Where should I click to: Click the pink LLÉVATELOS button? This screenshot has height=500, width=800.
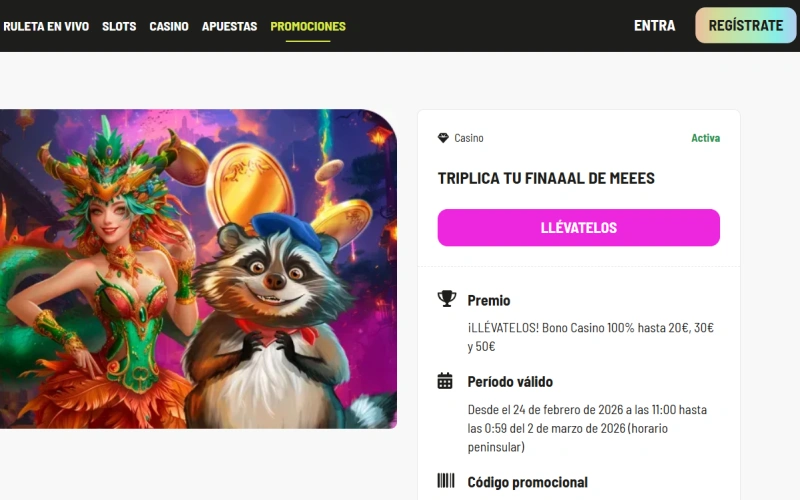click(579, 228)
